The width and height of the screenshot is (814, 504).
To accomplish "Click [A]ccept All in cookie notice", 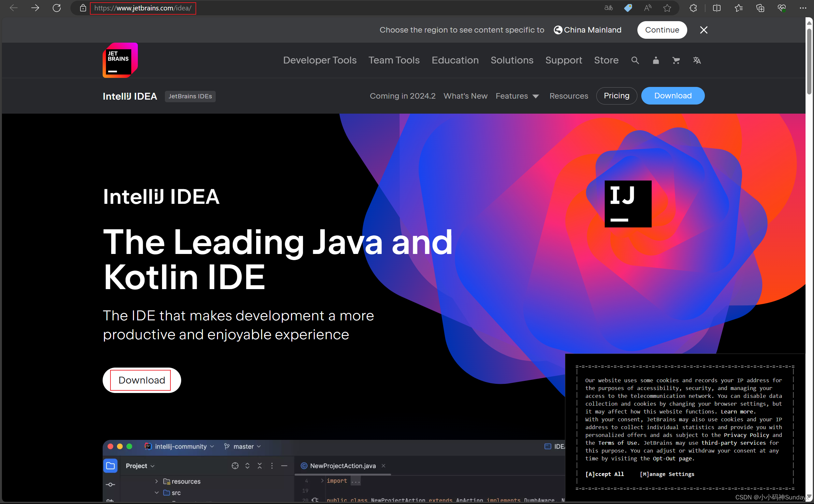I will (x=604, y=474).
